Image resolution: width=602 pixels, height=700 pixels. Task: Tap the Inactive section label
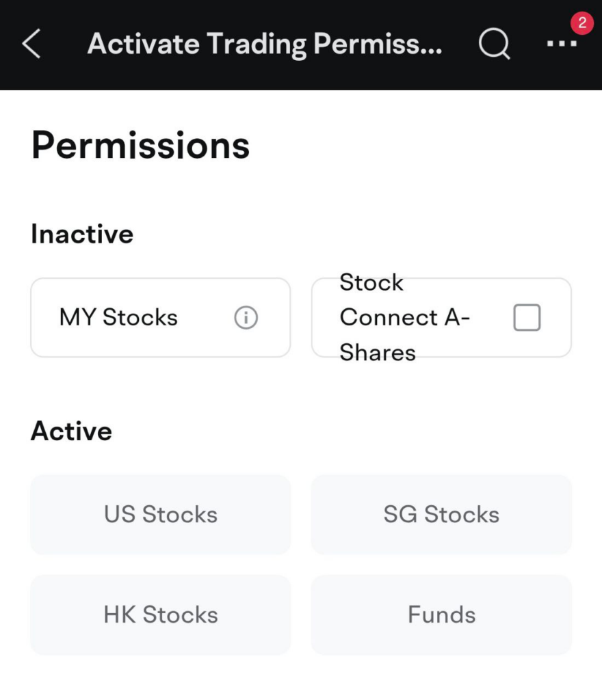82,234
